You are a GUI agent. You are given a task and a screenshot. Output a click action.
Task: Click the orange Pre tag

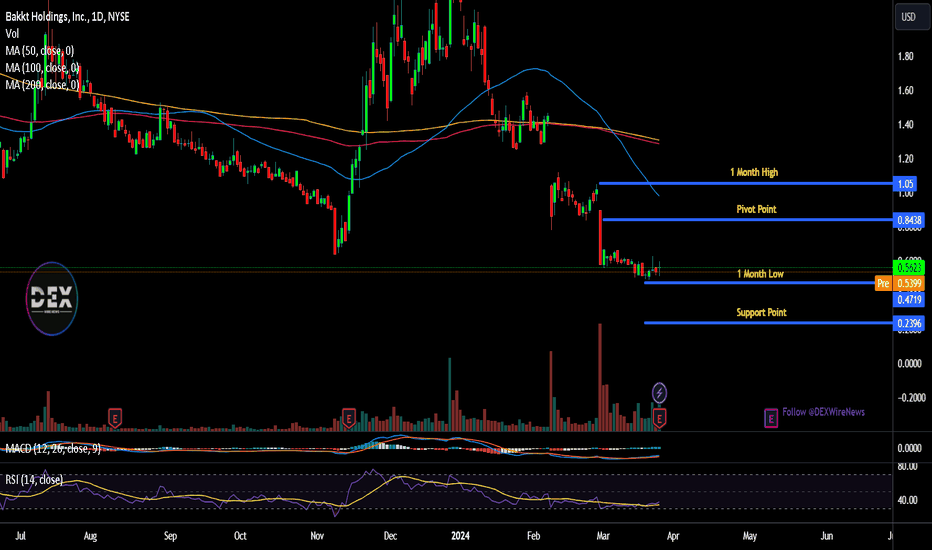click(883, 284)
